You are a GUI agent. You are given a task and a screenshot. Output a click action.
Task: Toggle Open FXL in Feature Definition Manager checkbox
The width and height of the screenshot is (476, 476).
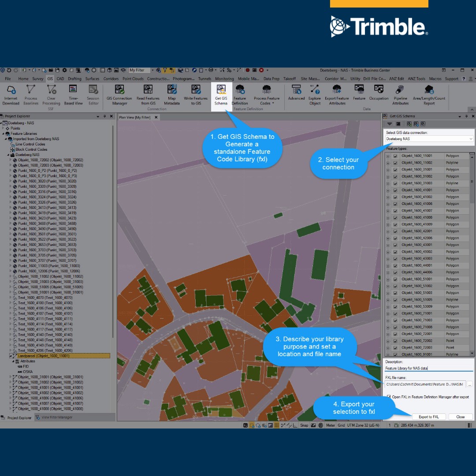(x=389, y=397)
